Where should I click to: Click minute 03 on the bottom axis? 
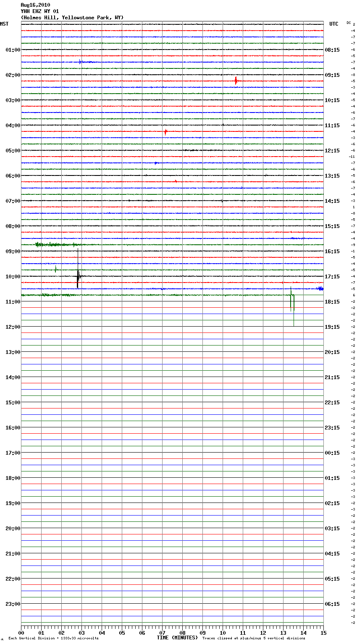click(x=81, y=633)
